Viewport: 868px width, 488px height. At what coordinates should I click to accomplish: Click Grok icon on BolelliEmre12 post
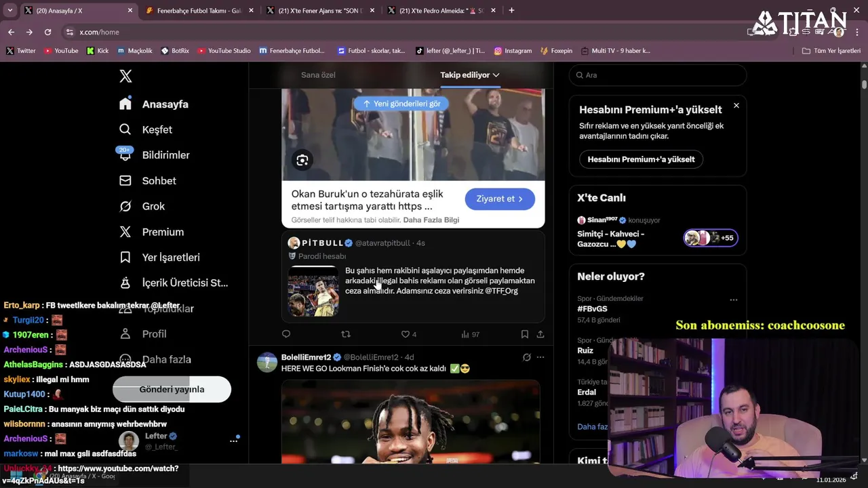526,357
